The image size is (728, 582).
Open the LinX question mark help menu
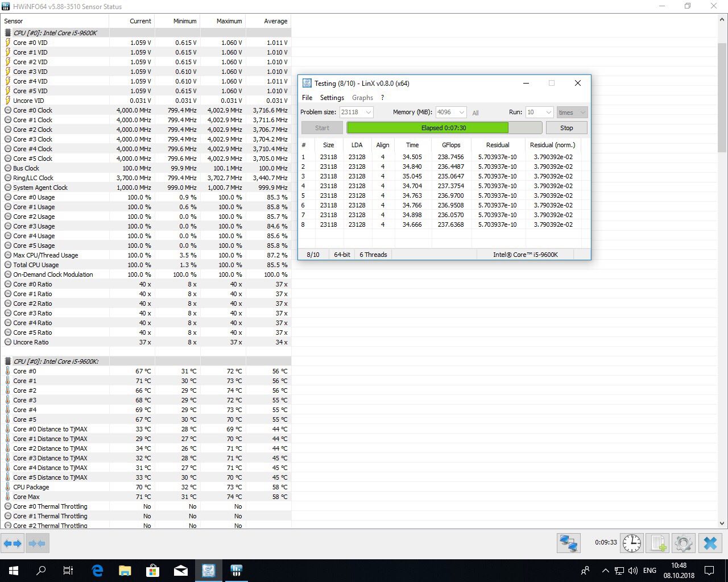(382, 98)
